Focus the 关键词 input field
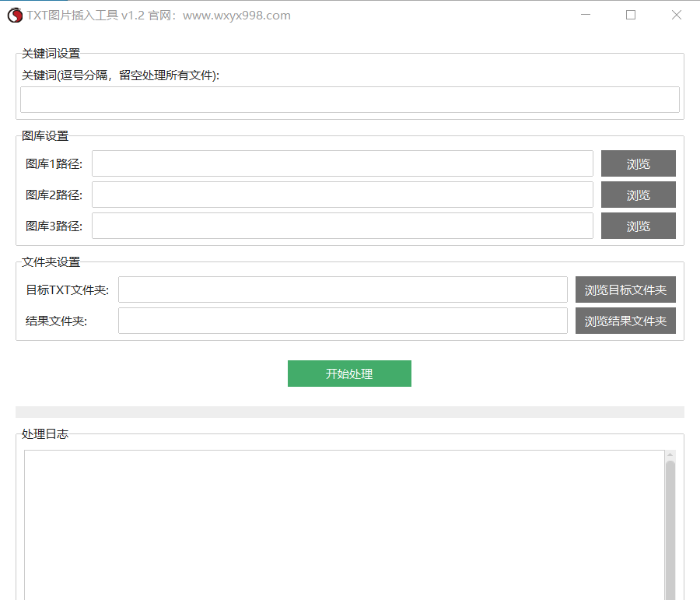Viewport: 700px width, 600px height. [349, 100]
